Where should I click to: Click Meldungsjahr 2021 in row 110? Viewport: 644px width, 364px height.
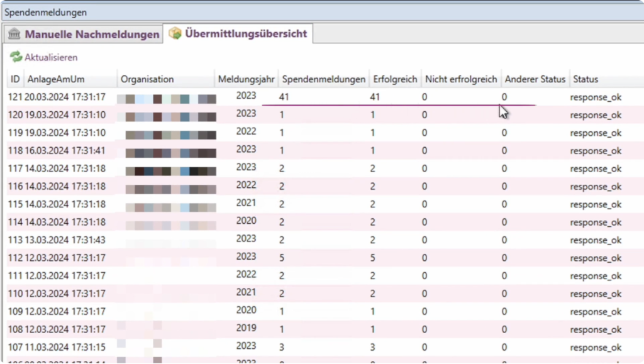coord(246,292)
